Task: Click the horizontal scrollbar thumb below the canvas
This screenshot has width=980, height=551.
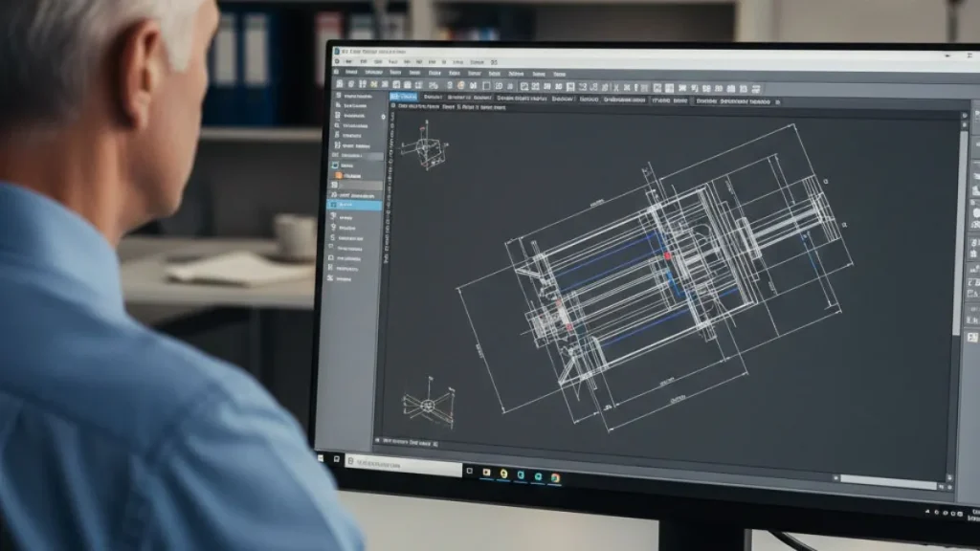Action: (888, 480)
